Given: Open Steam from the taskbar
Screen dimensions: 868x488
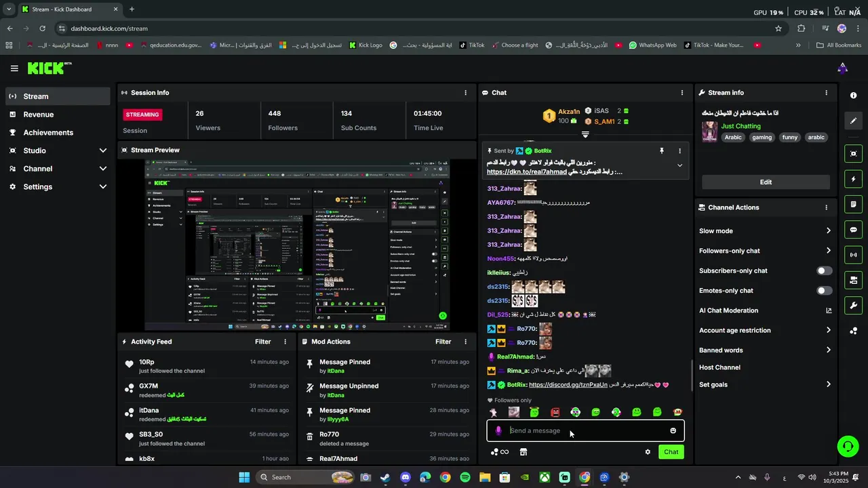Looking at the screenshot, I should 385,477.
